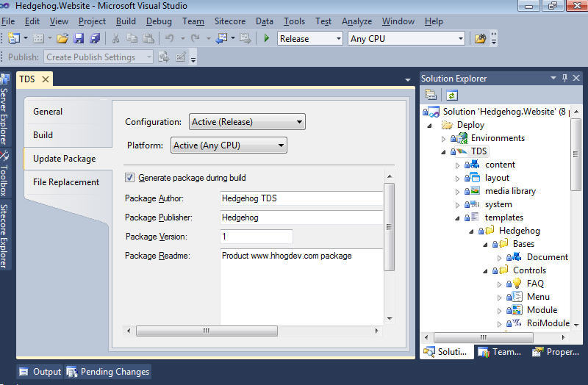Expand the Document tree node
This screenshot has width=588, height=385.
pyautogui.click(x=499, y=258)
